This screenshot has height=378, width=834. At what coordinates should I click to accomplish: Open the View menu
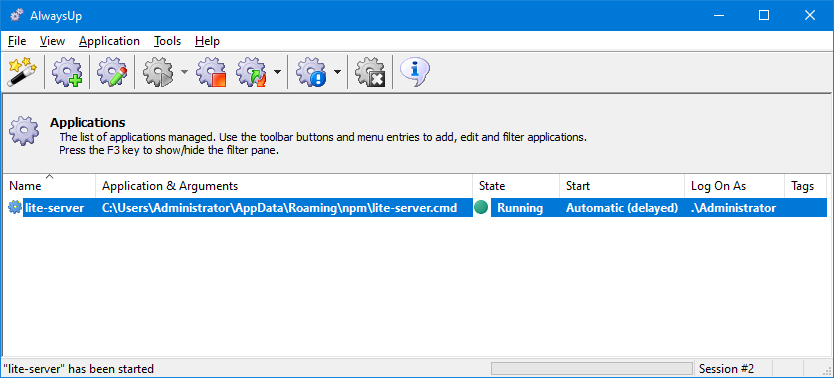52,41
